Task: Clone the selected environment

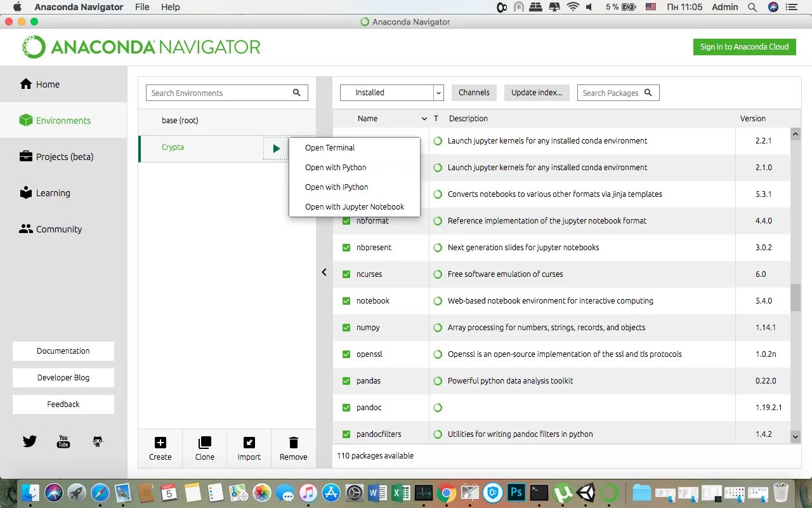Action: coord(205,448)
